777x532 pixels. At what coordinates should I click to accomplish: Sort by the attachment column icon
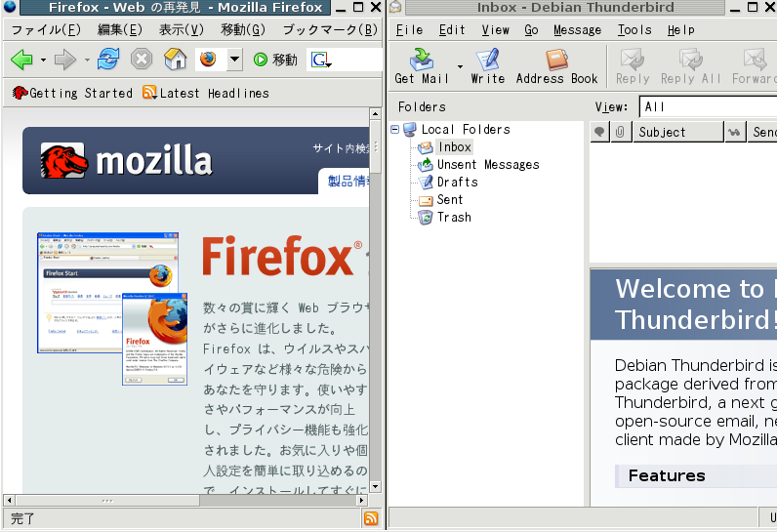(x=621, y=132)
